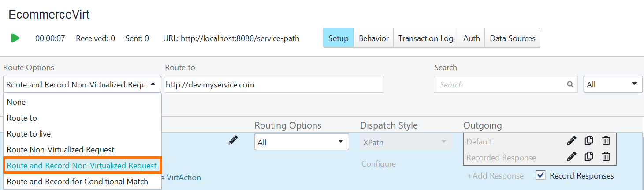644x190 pixels.
Task: Click the search magnifier icon
Action: (570, 84)
